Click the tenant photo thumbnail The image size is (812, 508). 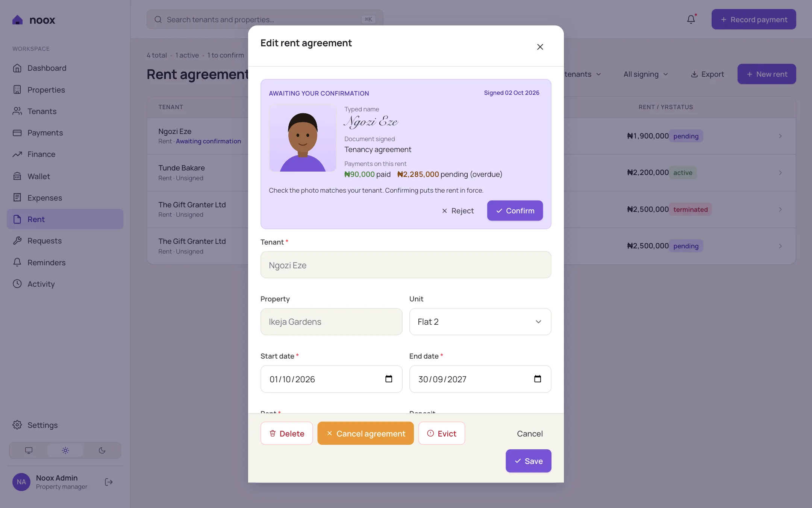[303, 138]
